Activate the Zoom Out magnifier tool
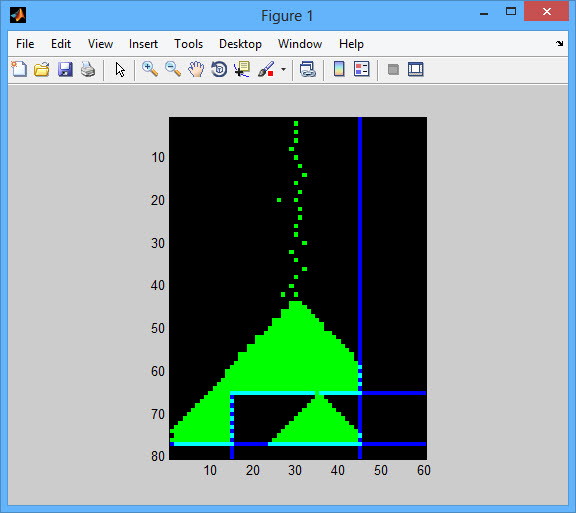The image size is (576, 513). 173,69
